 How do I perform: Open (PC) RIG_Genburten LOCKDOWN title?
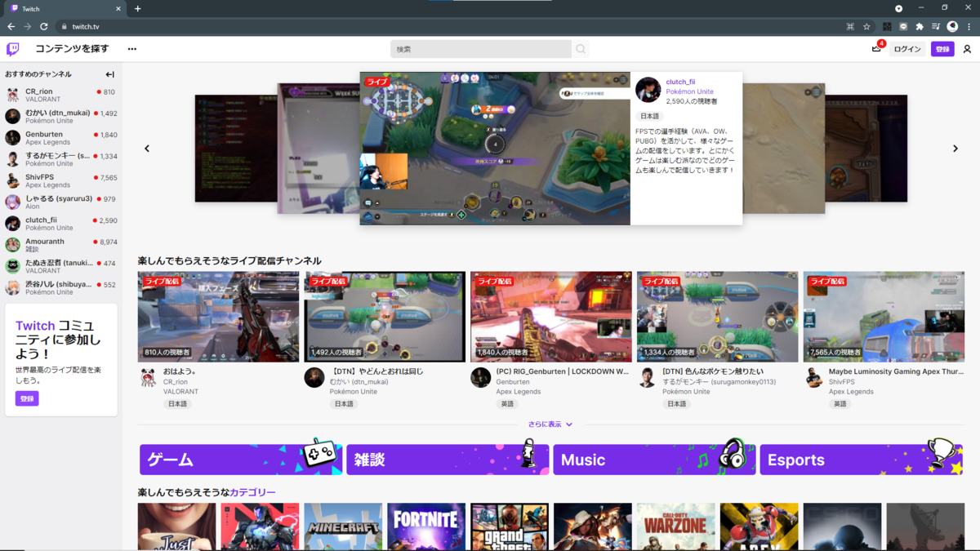pos(562,371)
